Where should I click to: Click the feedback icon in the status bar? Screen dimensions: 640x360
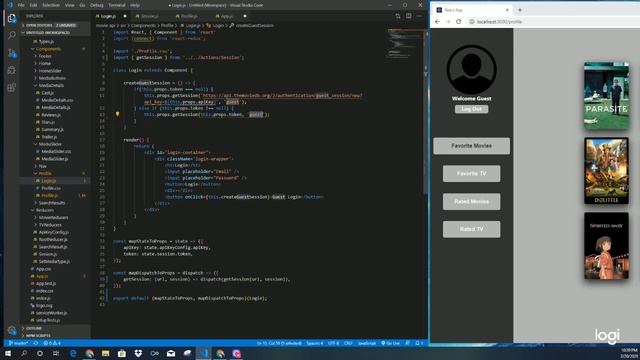pyautogui.click(x=407, y=343)
